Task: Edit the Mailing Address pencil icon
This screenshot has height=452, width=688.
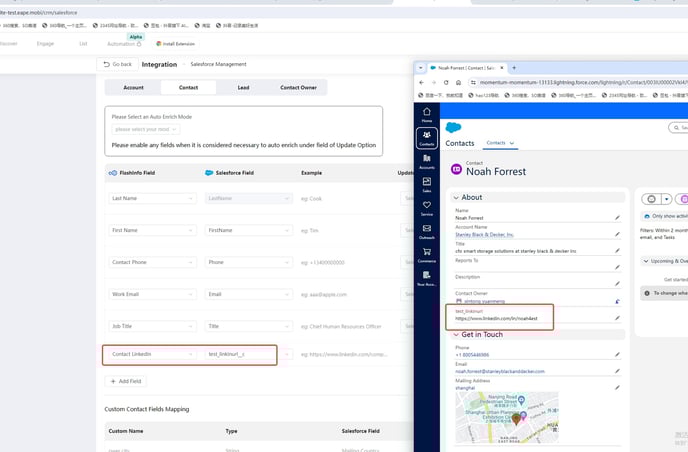Action: (x=617, y=387)
